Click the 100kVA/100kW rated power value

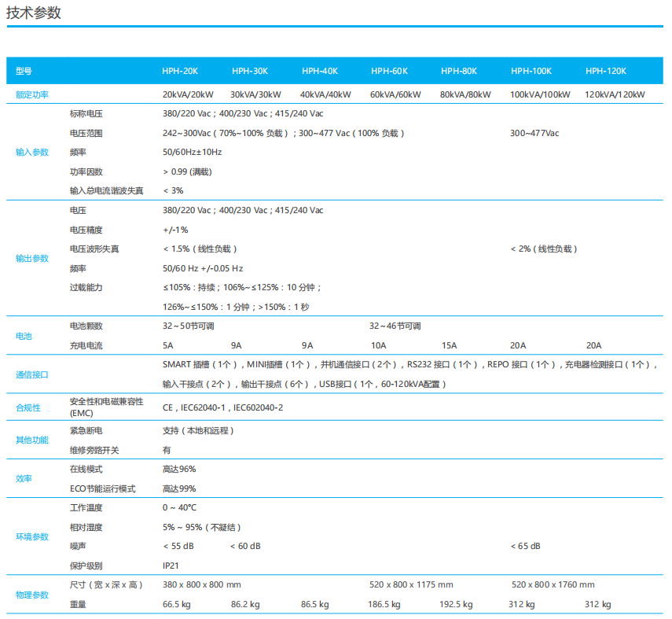tap(540, 94)
